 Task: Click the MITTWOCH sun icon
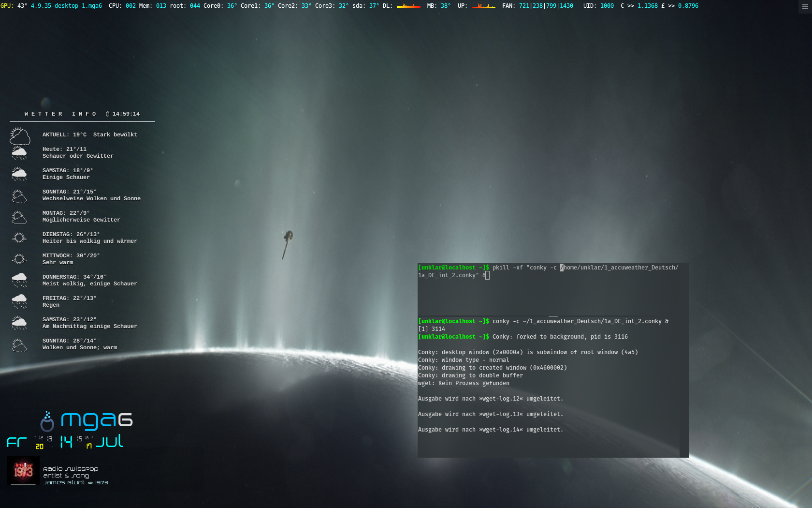[19, 259]
